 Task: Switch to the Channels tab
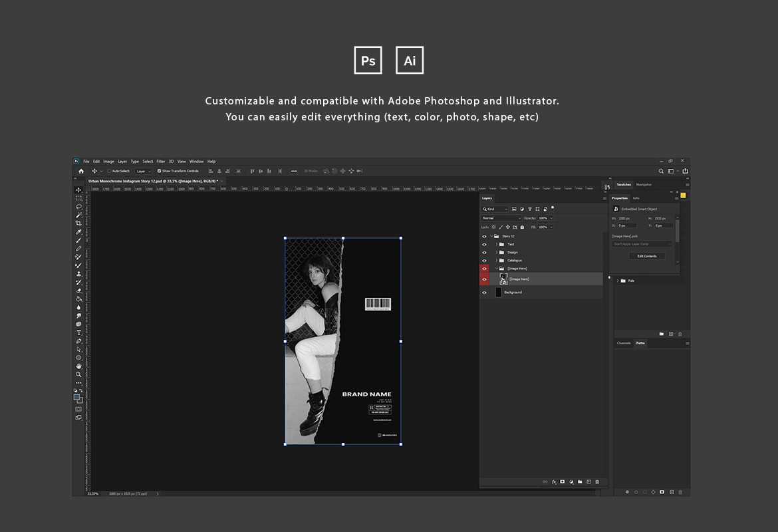[x=624, y=343]
